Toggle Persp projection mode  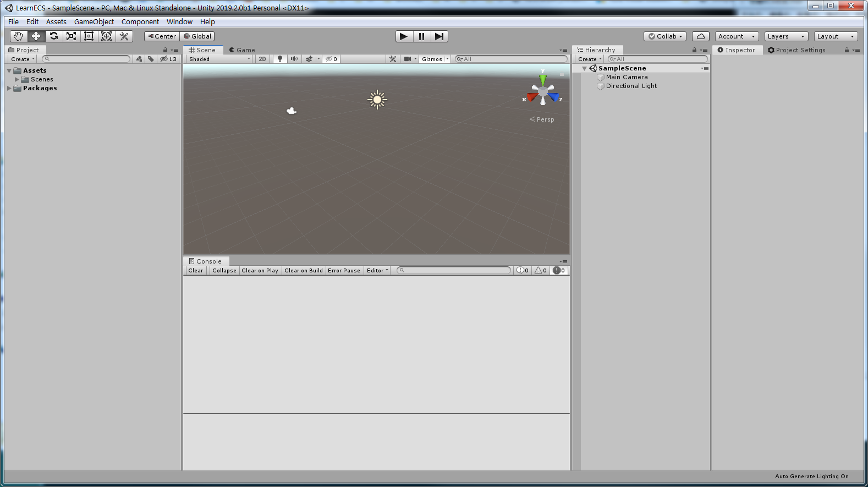pyautogui.click(x=542, y=119)
